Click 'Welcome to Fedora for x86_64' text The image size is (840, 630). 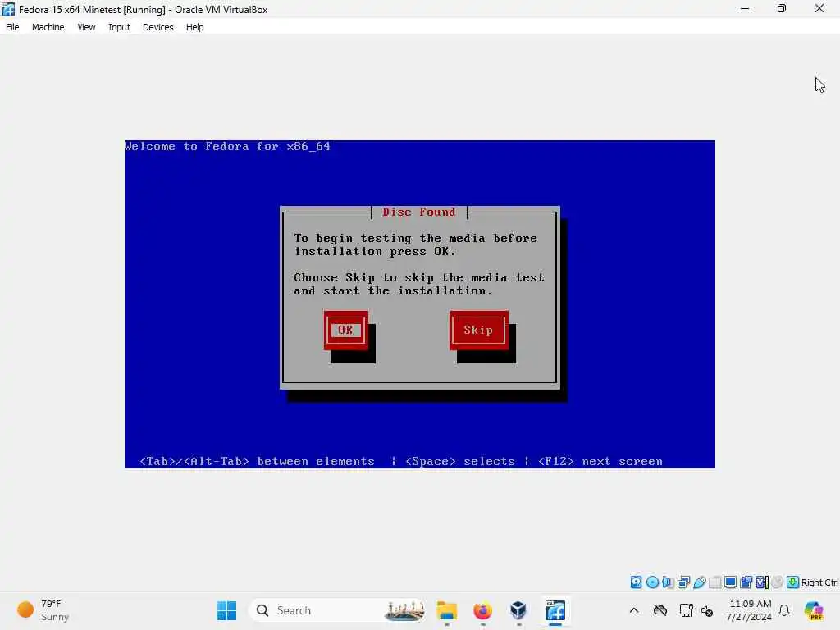(x=227, y=146)
